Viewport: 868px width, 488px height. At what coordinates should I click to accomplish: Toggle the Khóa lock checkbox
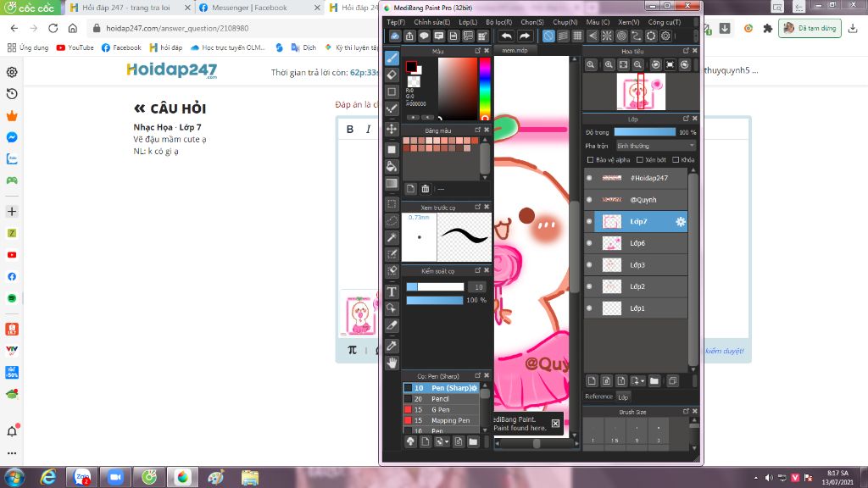tap(676, 160)
